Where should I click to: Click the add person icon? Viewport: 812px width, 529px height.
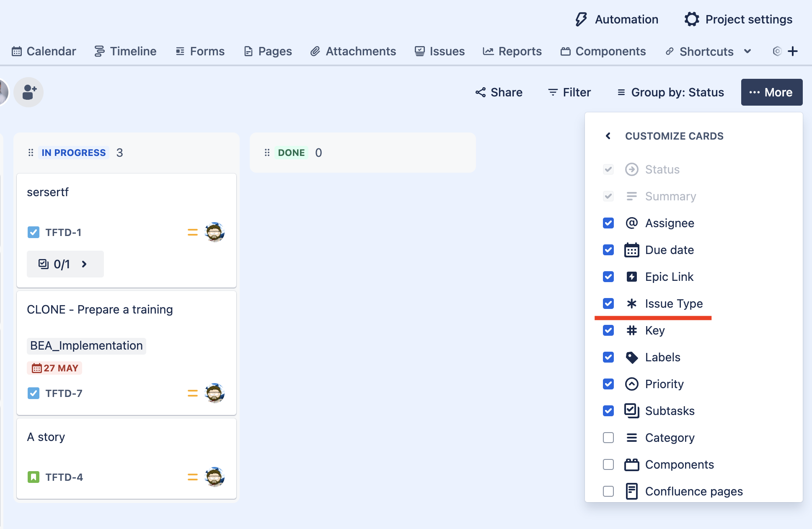tap(28, 92)
